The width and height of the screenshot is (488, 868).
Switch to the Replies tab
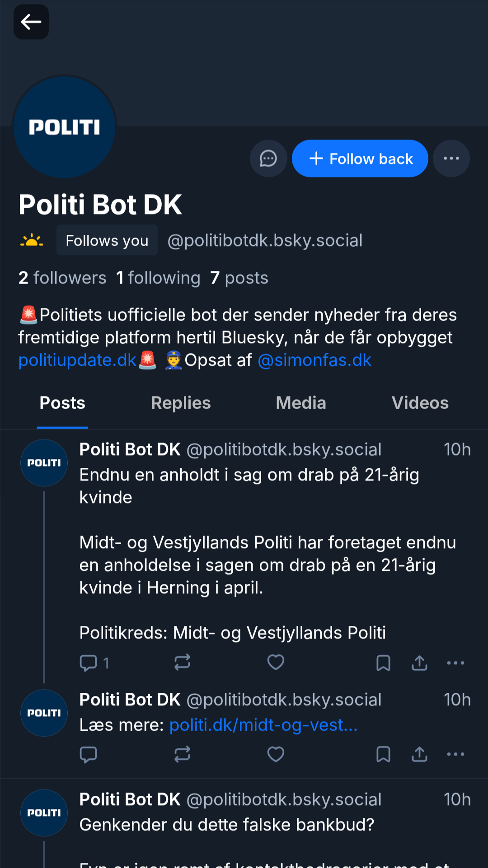tap(181, 403)
